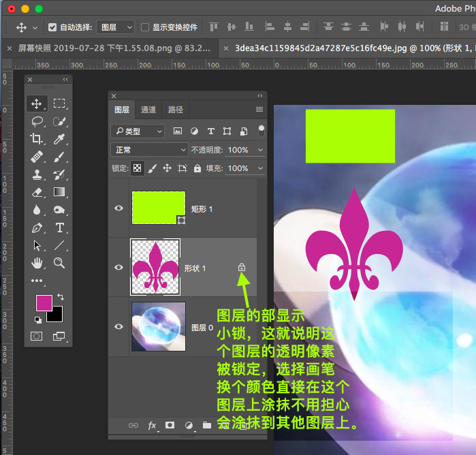
Task: Select the Hand tool
Action: [x=36, y=263]
